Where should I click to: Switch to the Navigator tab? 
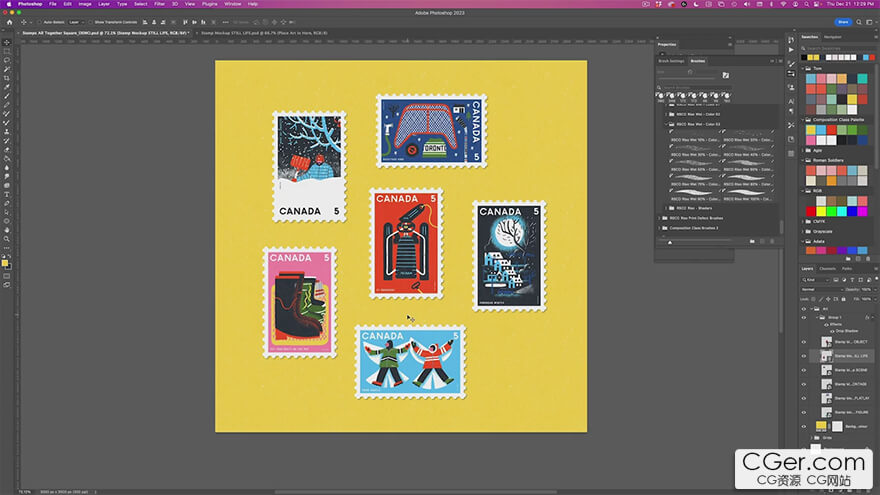(832, 37)
